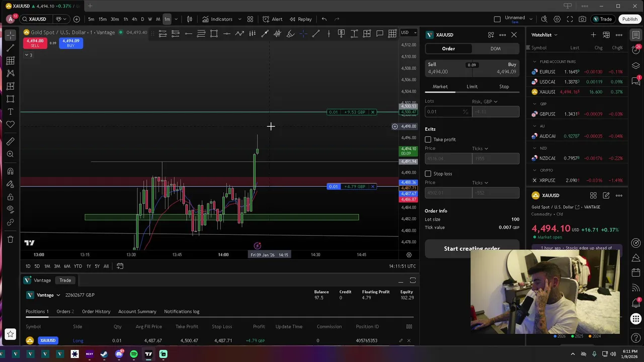Select the text tool in left sidebar

pos(10,112)
